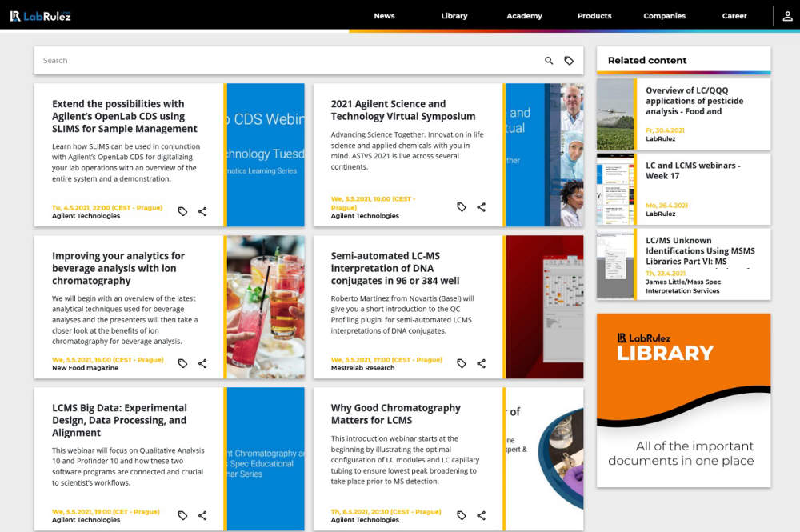Open the user account icon
Image resolution: width=800 pixels, height=532 pixels.
pos(787,16)
